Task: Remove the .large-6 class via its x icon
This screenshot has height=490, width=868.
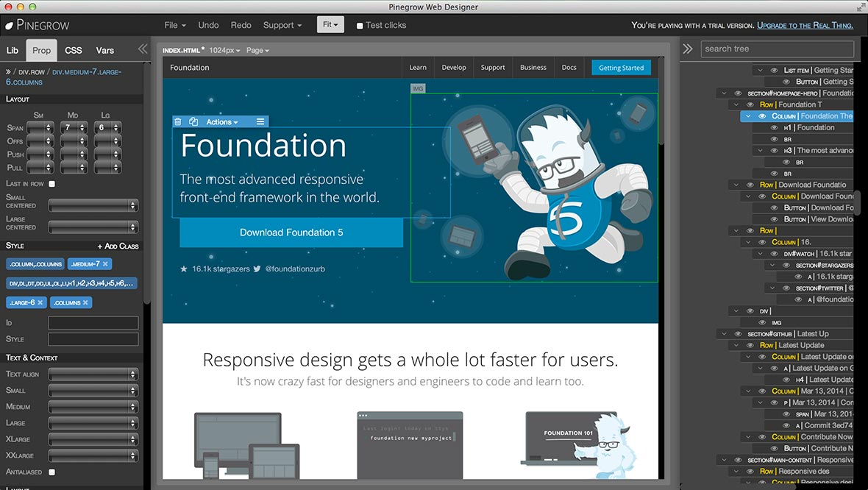Action: tap(40, 303)
